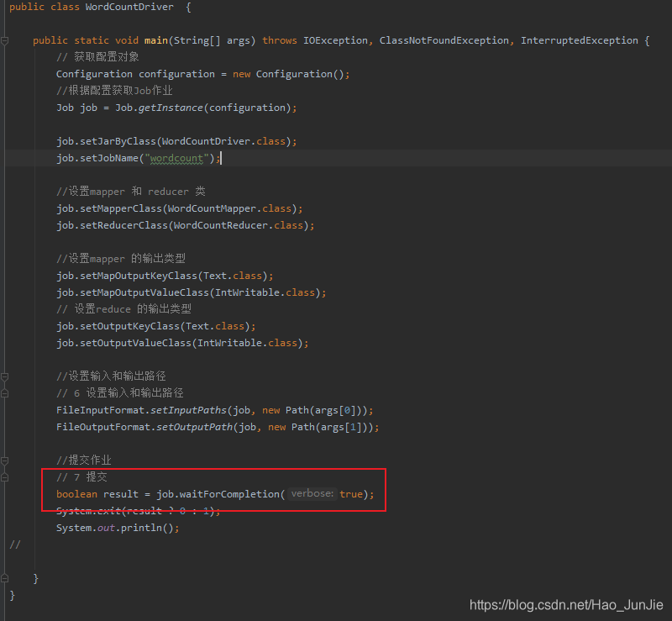Click 'new Configuration()' constructor call
The image size is (672, 621).
[x=288, y=74]
